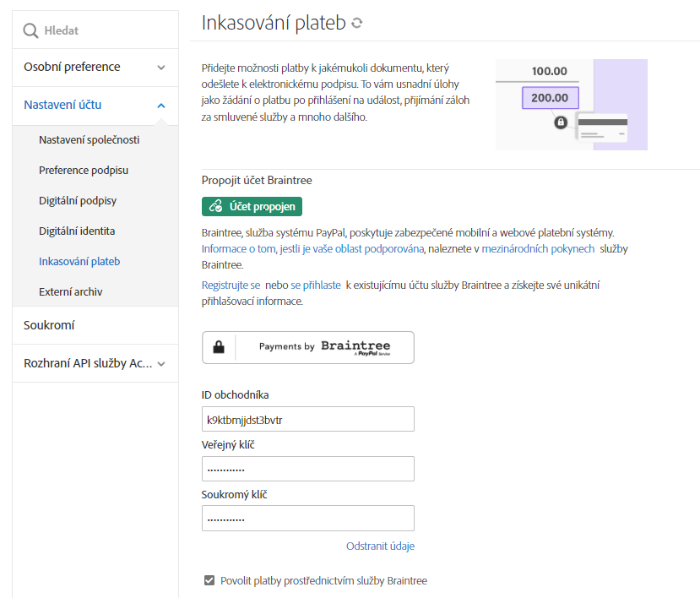
Task: Uncheck Povolit platby prostřednictvím služby Braintree
Action: pyautogui.click(x=209, y=580)
